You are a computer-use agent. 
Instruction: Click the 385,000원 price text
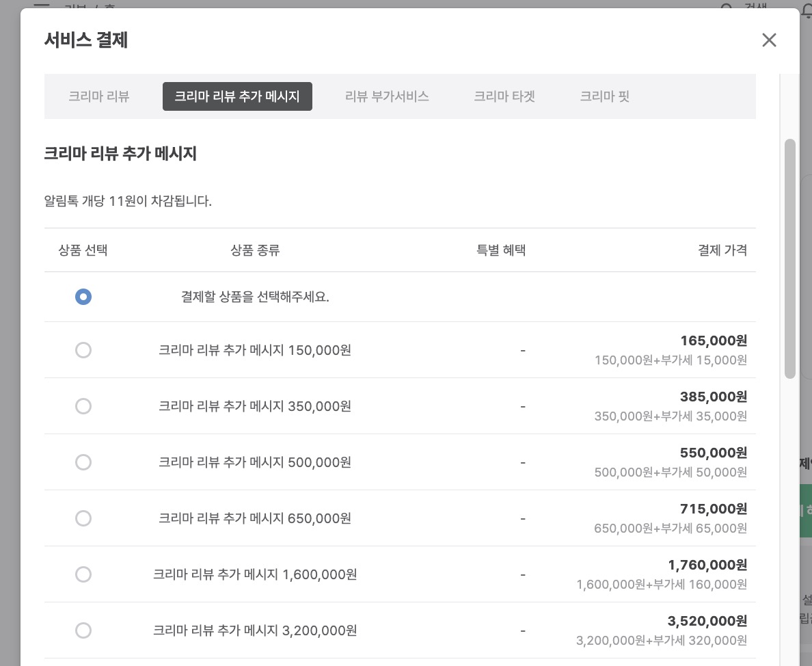(713, 397)
